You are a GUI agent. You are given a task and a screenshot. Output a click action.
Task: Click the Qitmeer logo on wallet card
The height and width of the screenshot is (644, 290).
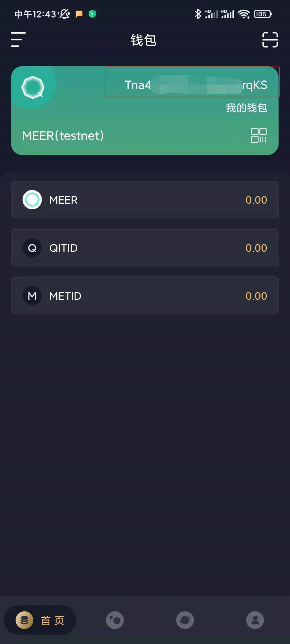[33, 87]
